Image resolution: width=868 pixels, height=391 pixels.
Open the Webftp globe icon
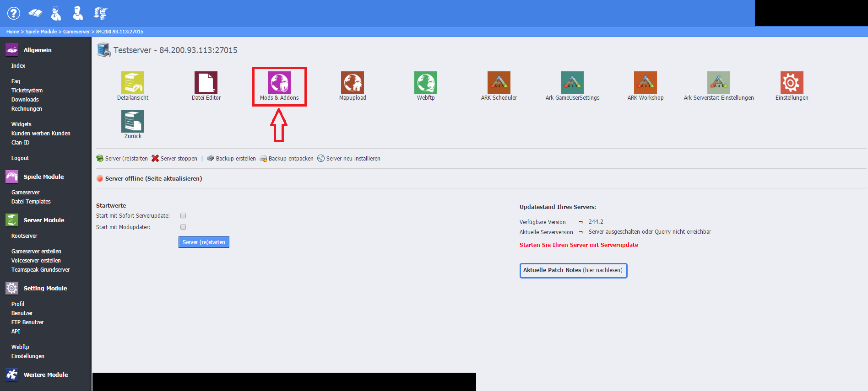[x=426, y=83]
